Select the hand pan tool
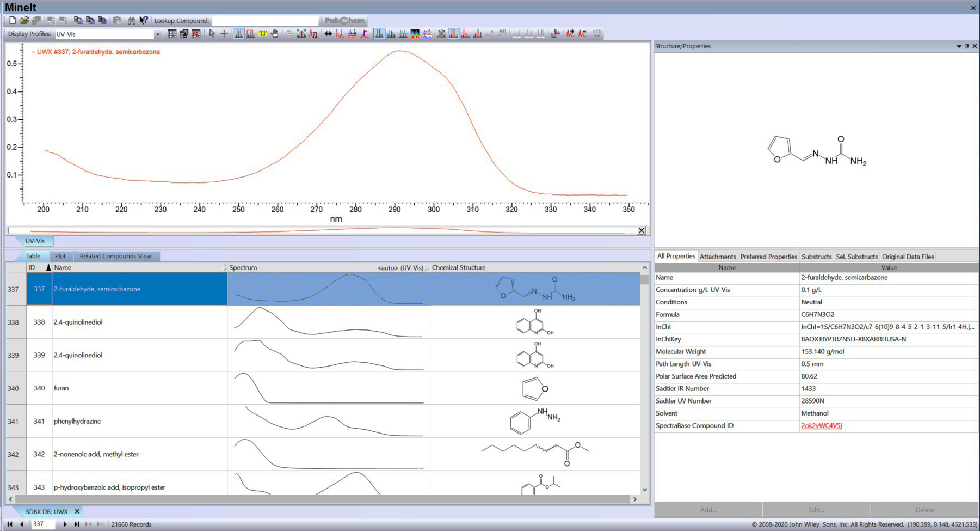This screenshot has width=980, height=531. (x=275, y=34)
